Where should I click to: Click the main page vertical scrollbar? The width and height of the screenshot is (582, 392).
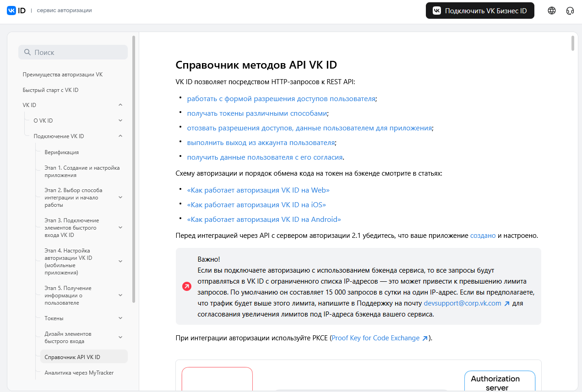click(x=573, y=43)
